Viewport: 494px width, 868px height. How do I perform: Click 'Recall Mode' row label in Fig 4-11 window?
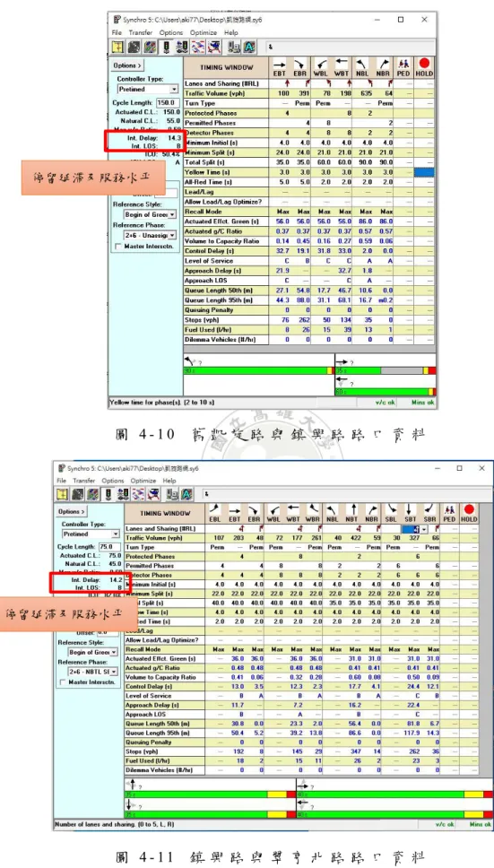164,649
